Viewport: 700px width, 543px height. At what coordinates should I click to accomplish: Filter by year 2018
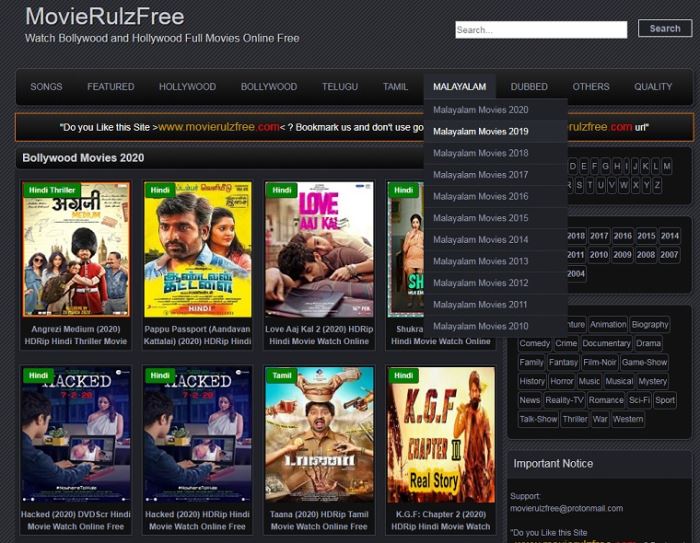[x=576, y=236]
